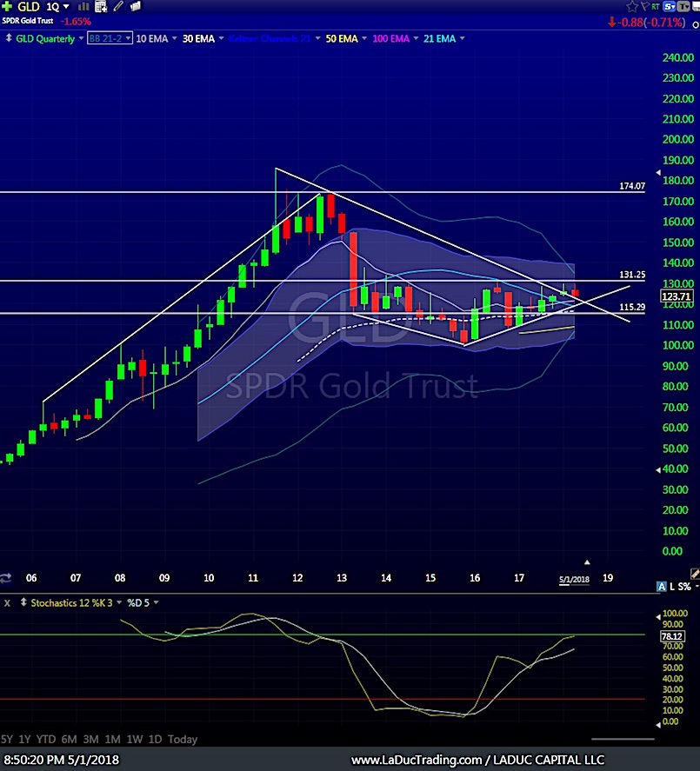Open the %D 5 dropdown
700x771 pixels.
156,603
